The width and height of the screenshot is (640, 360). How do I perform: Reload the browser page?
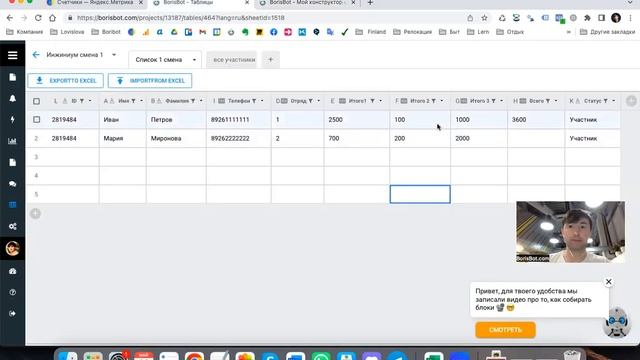point(38,18)
